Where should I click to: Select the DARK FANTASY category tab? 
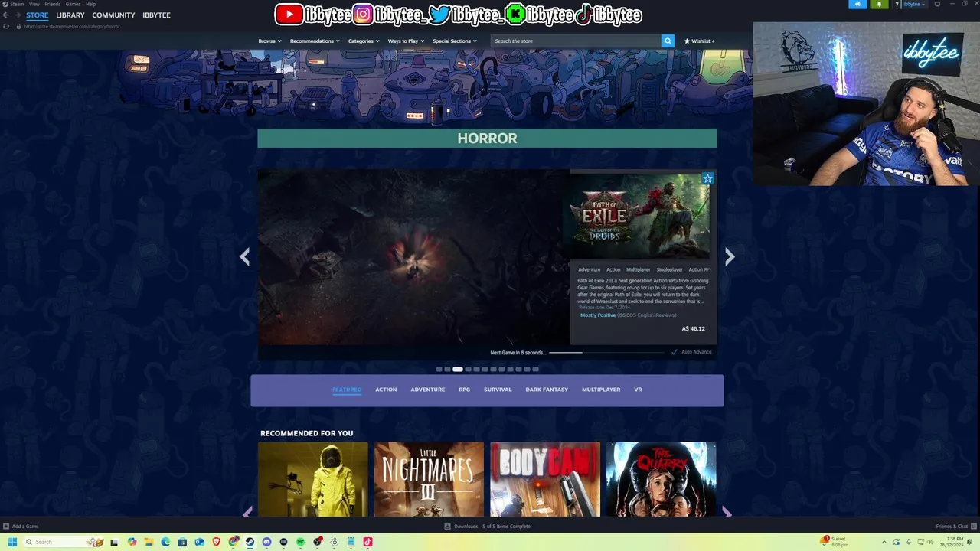coord(547,390)
